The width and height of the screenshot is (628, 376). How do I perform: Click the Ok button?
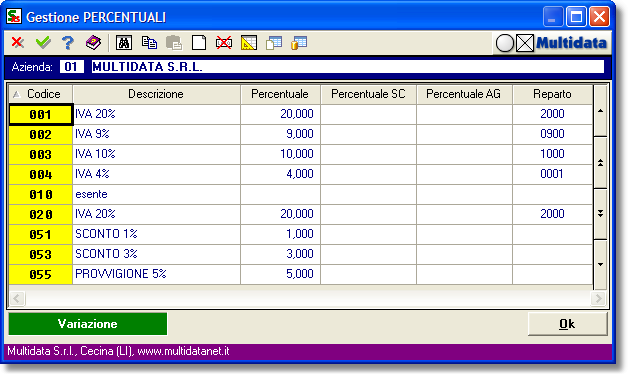click(568, 324)
